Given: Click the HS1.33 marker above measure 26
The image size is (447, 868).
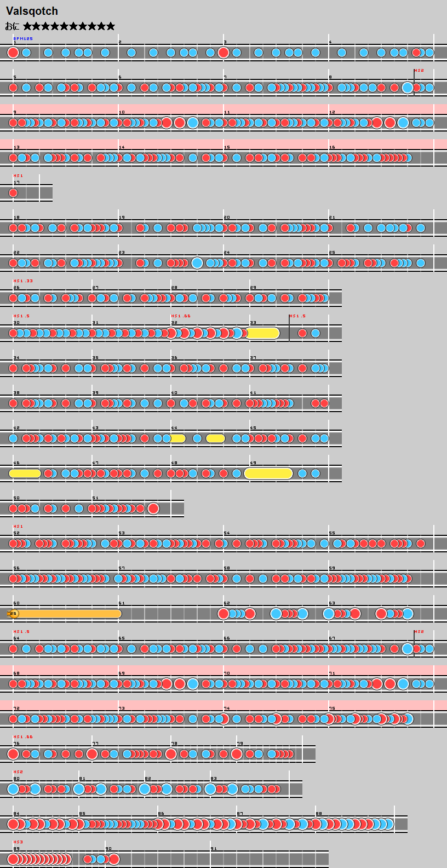Looking at the screenshot, I should [x=23, y=281].
